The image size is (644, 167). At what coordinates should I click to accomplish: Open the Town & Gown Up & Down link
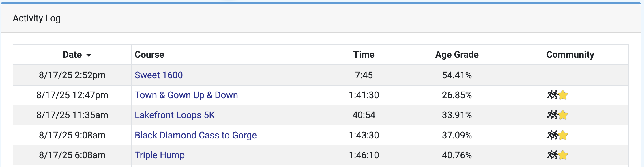[x=186, y=95]
